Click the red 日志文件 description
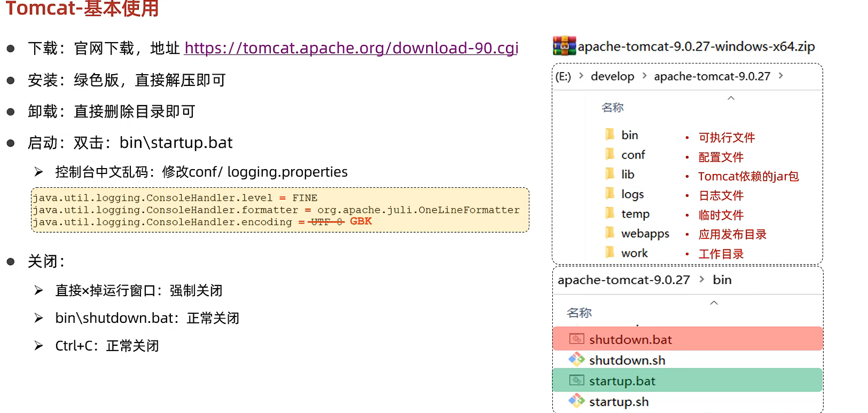Image resolution: width=868 pixels, height=413 pixels. [x=721, y=195]
